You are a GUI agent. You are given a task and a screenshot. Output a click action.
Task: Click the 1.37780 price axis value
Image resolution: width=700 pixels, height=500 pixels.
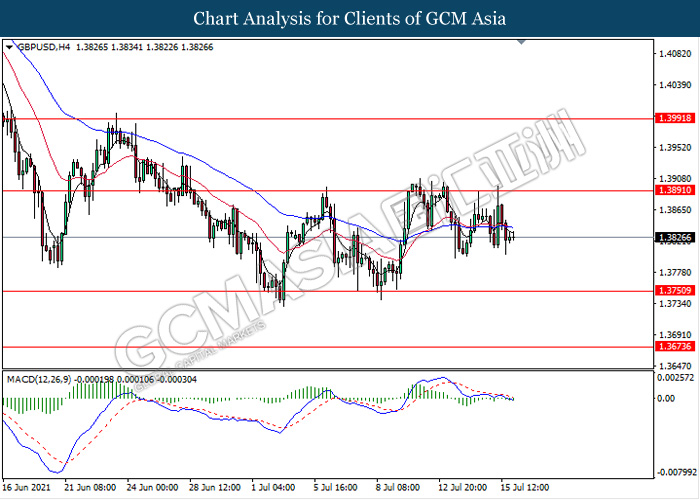[675, 272]
